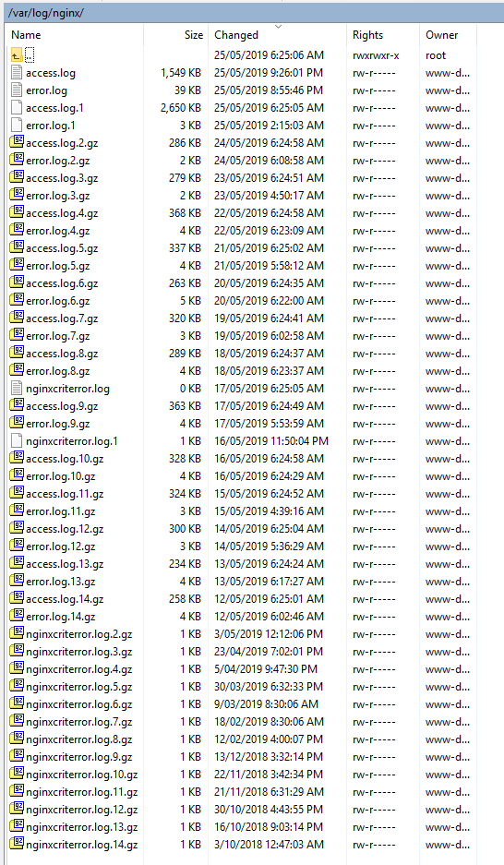504x865 pixels.
Task: Click the access.log.5.gz archive icon
Action: click(18, 248)
